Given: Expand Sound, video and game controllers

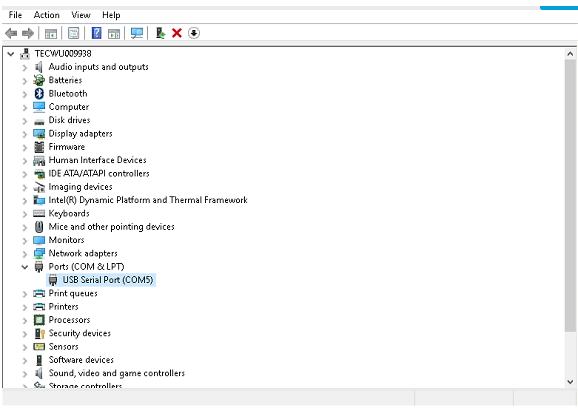Looking at the screenshot, I should [x=25, y=374].
